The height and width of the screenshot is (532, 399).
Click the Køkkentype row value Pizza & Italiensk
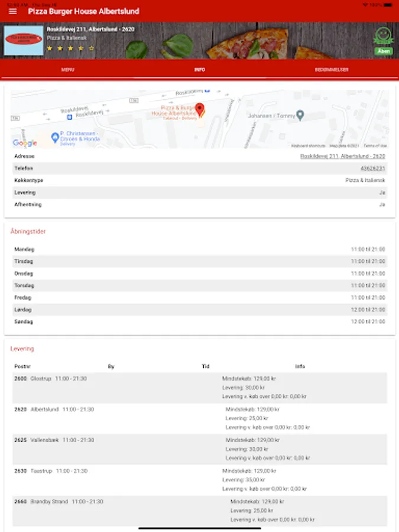pyautogui.click(x=365, y=180)
